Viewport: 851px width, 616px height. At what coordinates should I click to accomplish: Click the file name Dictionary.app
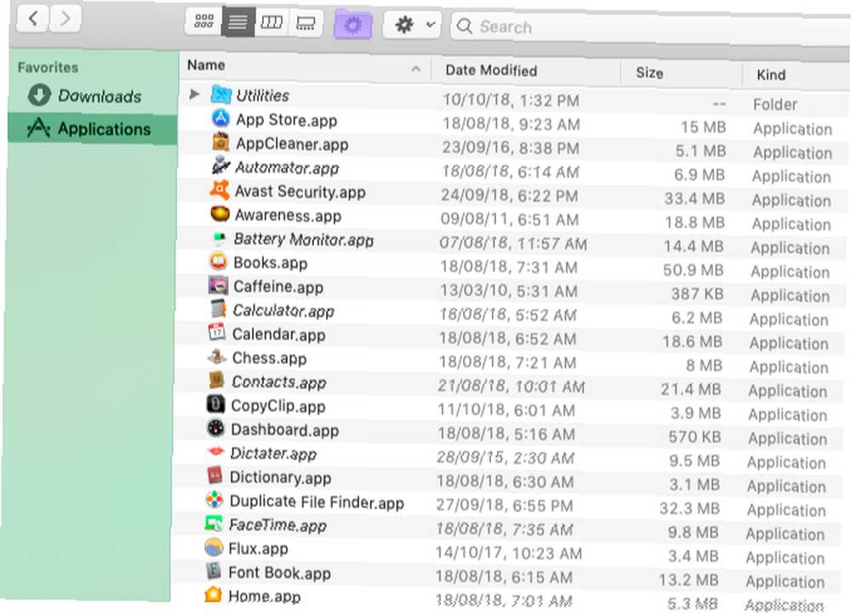coord(280,477)
